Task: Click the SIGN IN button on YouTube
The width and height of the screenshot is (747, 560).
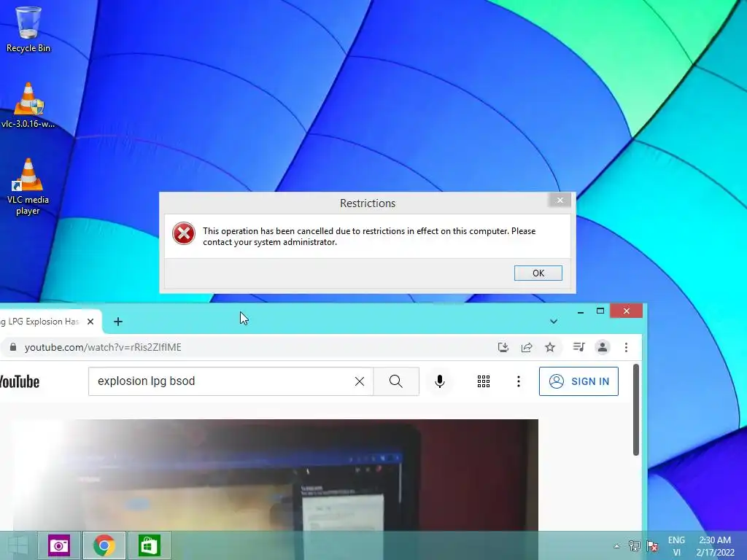Action: [x=578, y=381]
